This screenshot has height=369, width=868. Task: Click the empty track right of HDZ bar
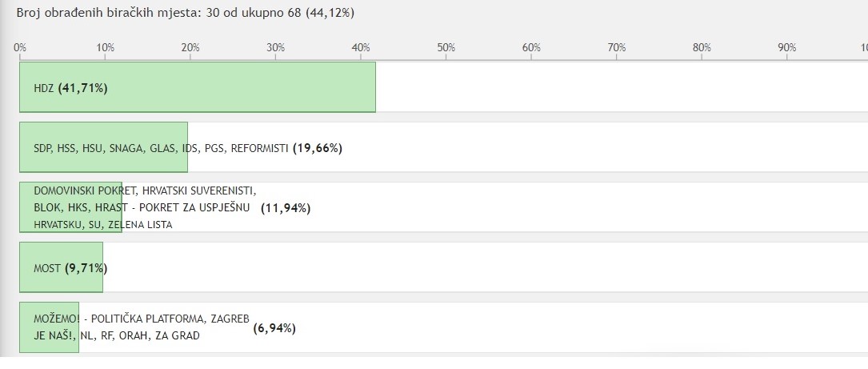point(622,87)
